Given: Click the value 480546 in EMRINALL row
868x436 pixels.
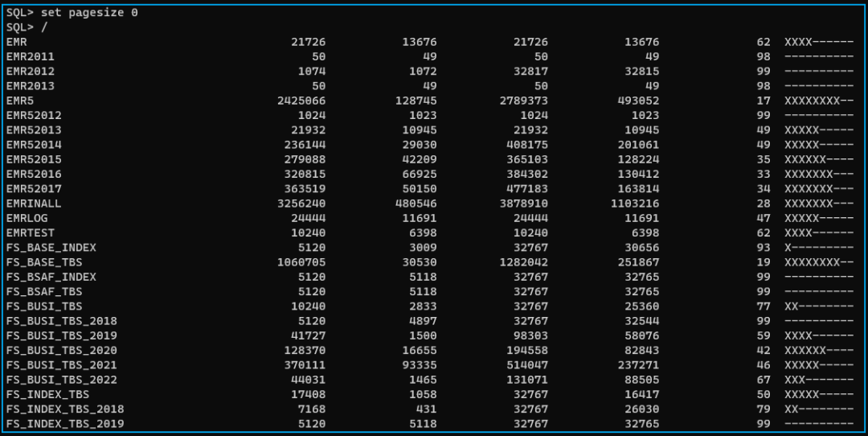Looking at the screenshot, I should (x=416, y=204).
